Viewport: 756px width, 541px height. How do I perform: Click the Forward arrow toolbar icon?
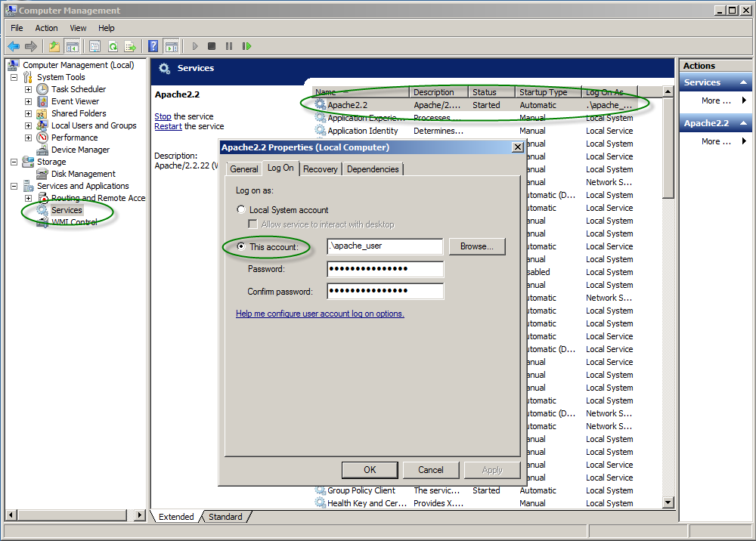click(31, 46)
